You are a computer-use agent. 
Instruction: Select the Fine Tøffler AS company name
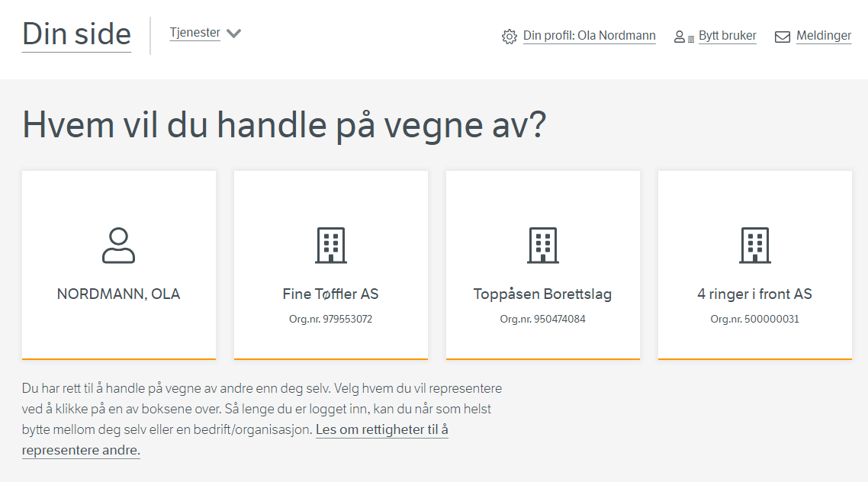(330, 294)
